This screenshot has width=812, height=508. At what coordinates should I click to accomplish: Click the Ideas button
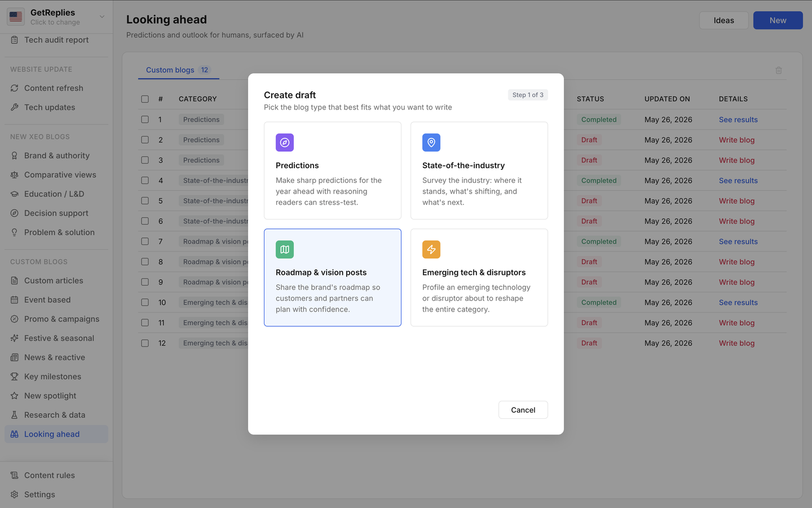[723, 20]
